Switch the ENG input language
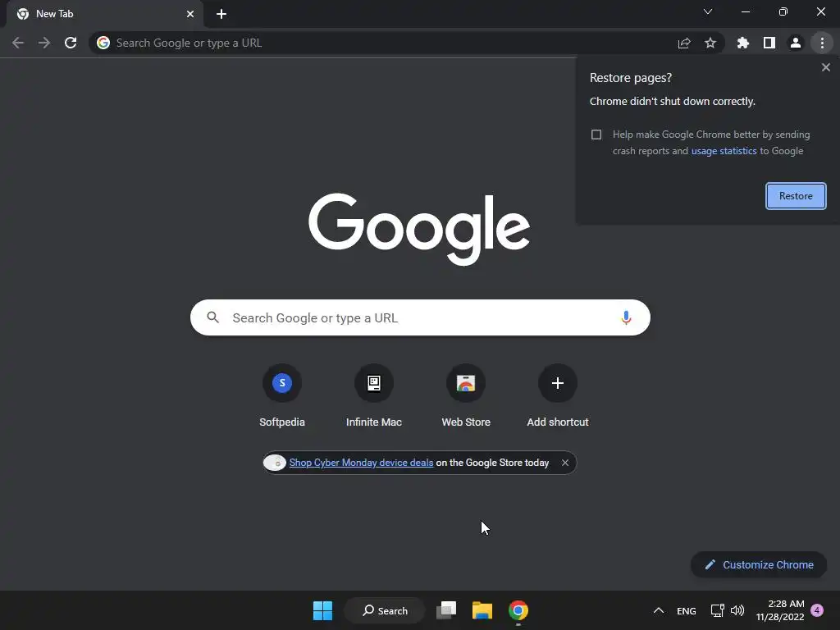This screenshot has height=630, width=840. pos(687,611)
